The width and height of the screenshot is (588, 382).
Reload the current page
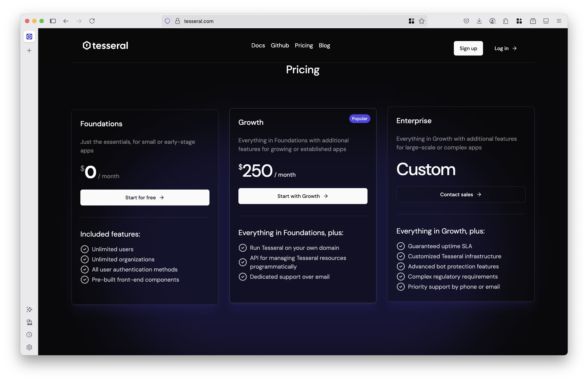92,21
